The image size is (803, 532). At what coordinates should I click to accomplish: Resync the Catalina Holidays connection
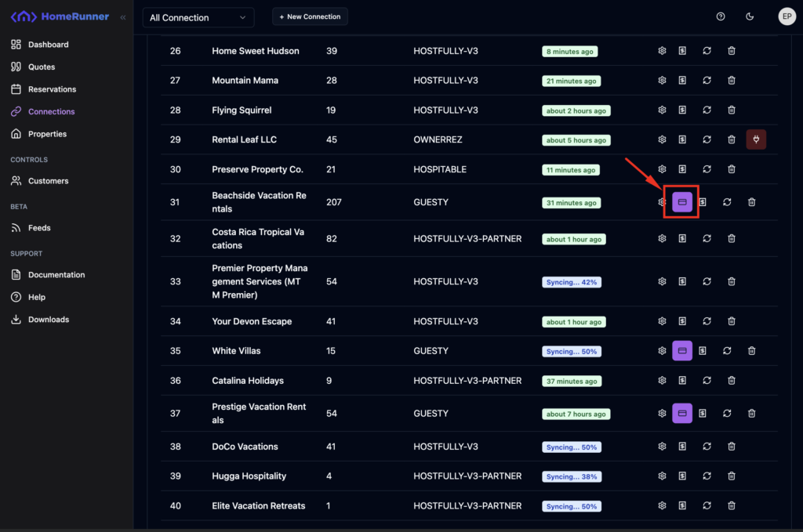tap(707, 381)
